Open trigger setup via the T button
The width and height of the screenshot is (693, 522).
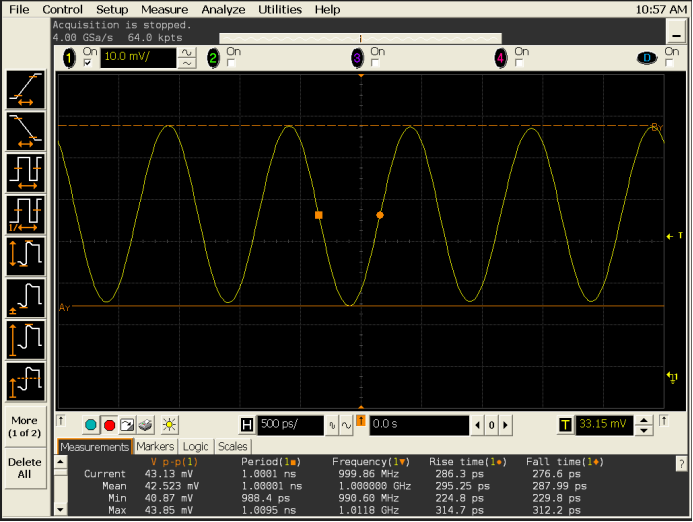pos(565,425)
